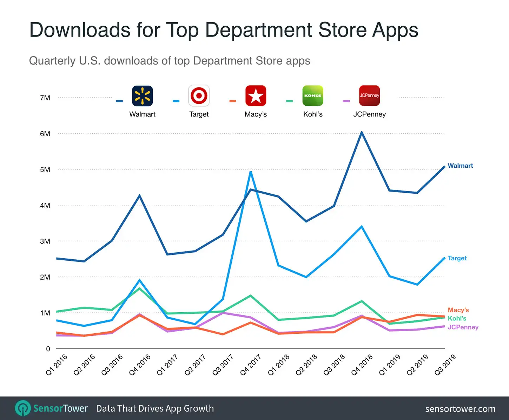The width and height of the screenshot is (509, 420).
Task: Click the Walmart app icon in legend
Action: point(142,96)
